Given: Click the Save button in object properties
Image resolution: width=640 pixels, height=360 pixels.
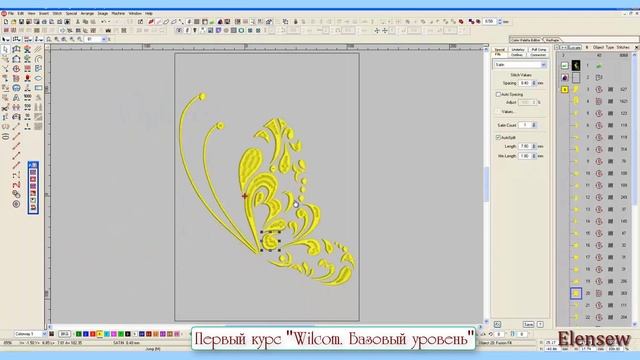Looking at the screenshot, I should pos(528,324).
